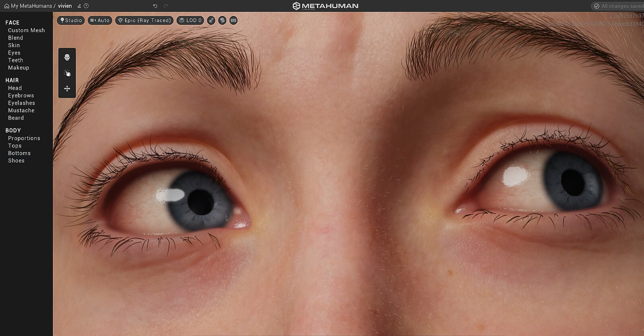Open the Auto camera dropdown
Viewport: 644px width, 336px height.
pos(100,20)
